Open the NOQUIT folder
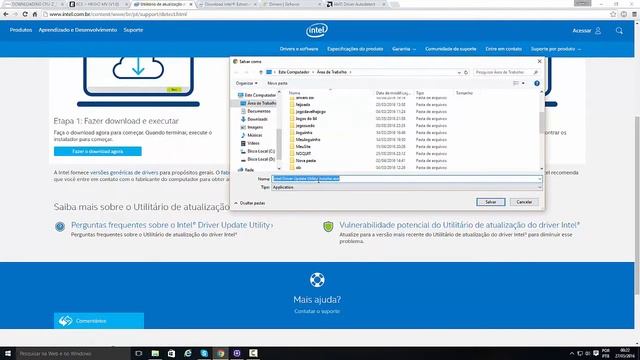640x360 pixels. [303, 153]
